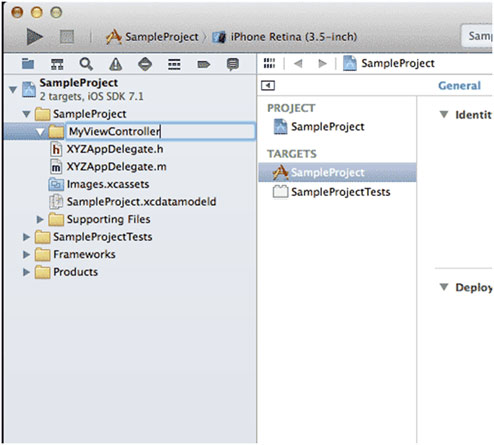This screenshot has width=494, height=445.
Task: Click the implementation file icon of XYZAppDelegate.m
Action: (x=56, y=167)
